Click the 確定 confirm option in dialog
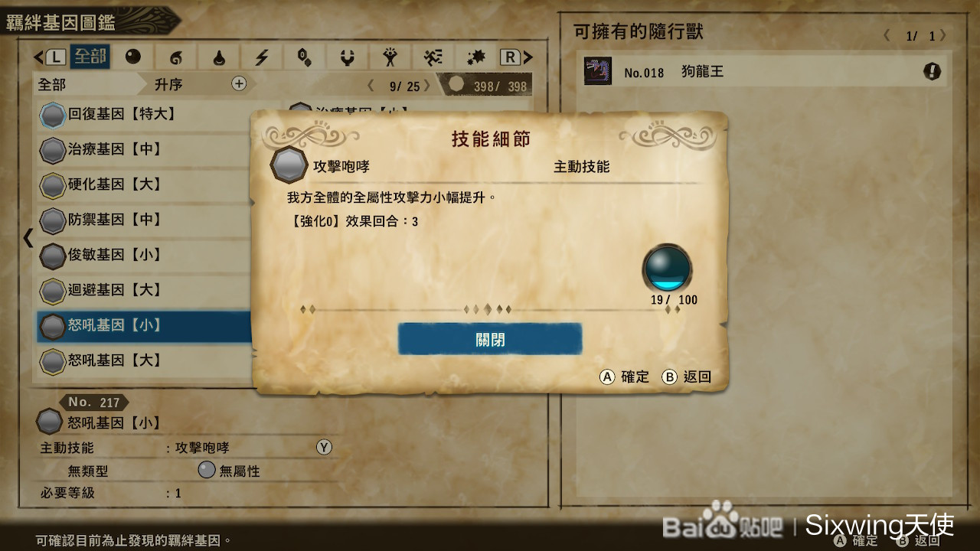Screen dimensions: 980x551 (x=624, y=377)
